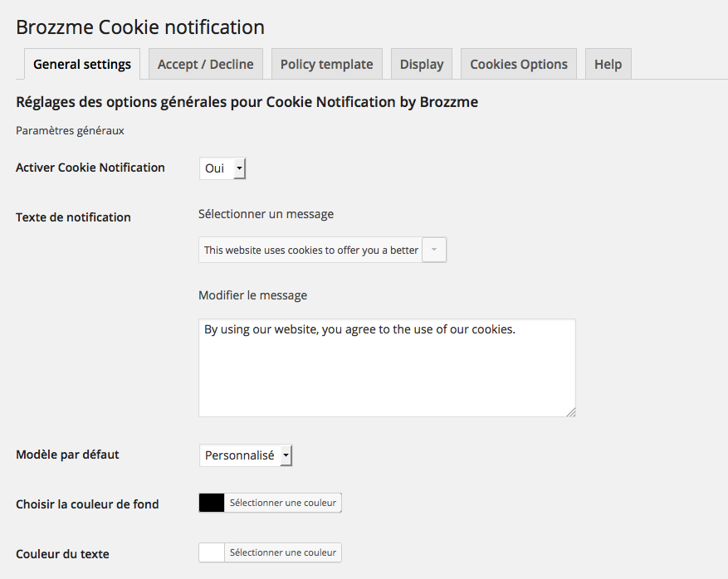Image resolution: width=728 pixels, height=579 pixels.
Task: Show the Help tab
Action: point(608,65)
